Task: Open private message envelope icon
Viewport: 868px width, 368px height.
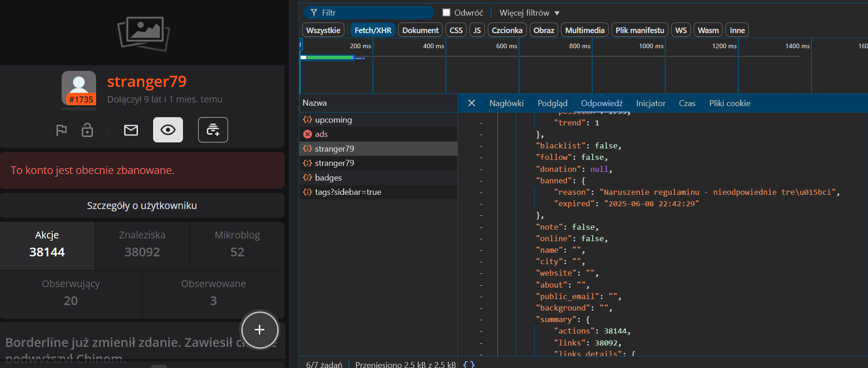Action: pos(131,130)
